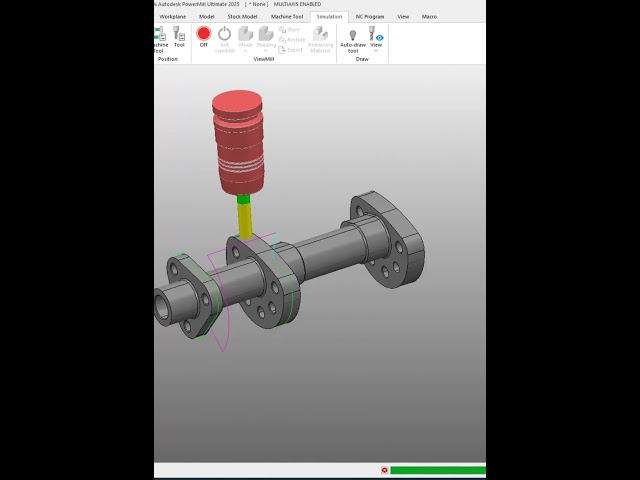The height and width of the screenshot is (480, 640).
Task: Toggle the Auto-draw tool lightbulb
Action: click(353, 39)
